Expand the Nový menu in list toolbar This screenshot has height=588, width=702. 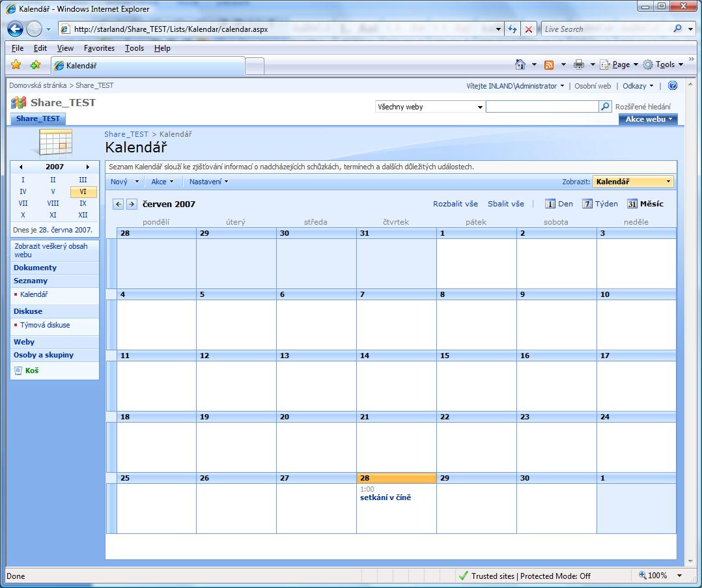(x=124, y=182)
